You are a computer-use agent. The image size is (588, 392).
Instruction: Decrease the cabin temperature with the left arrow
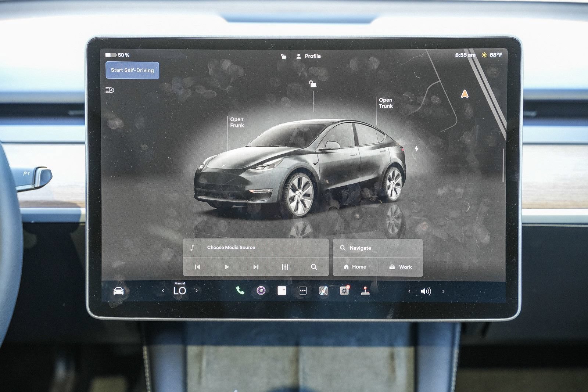click(163, 291)
